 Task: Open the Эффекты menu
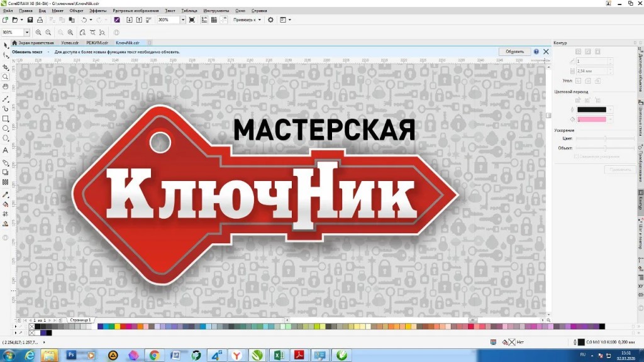click(97, 11)
